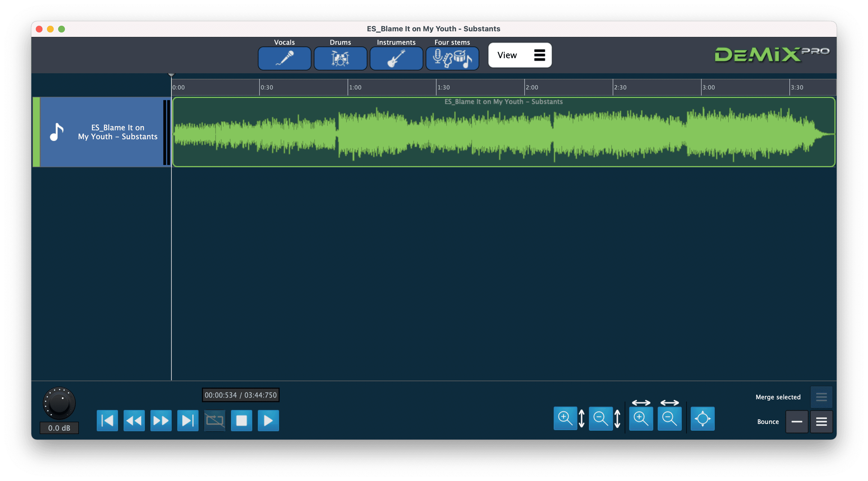Click the Merge selected label
This screenshot has width=868, height=481.
(778, 397)
